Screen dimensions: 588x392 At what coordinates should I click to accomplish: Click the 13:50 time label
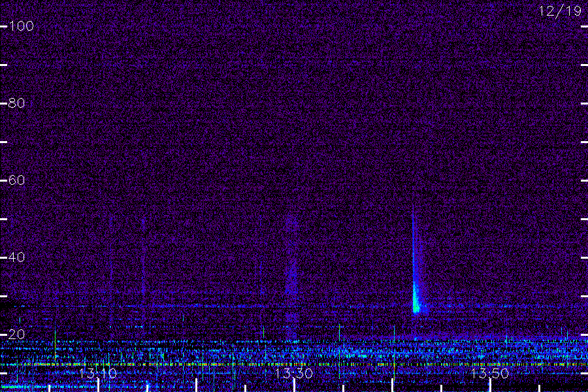[490, 373]
